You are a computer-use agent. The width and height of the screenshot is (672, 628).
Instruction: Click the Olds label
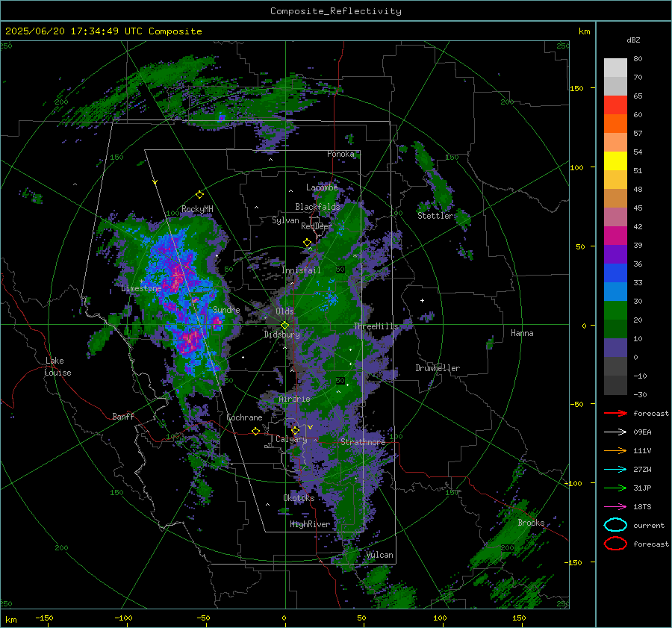click(x=284, y=311)
